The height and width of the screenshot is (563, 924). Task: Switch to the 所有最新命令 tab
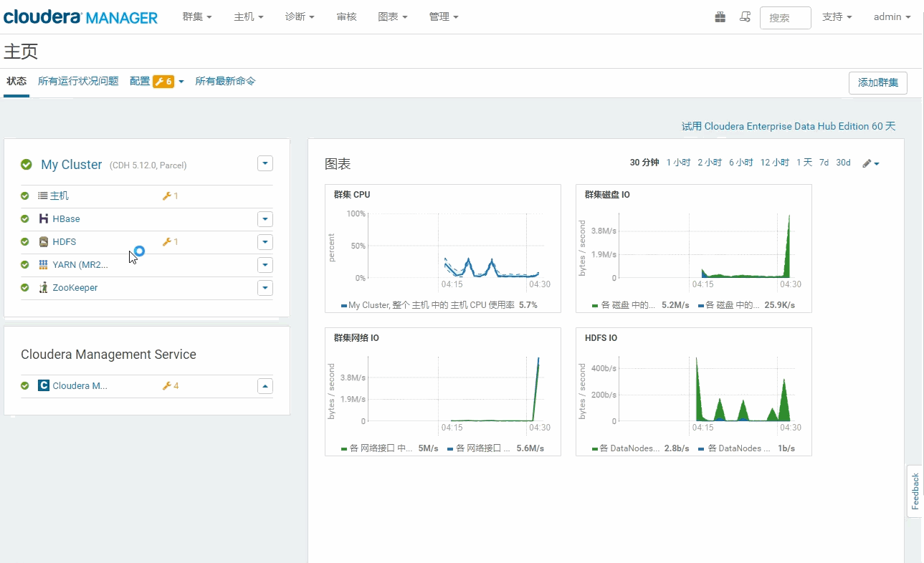point(225,82)
